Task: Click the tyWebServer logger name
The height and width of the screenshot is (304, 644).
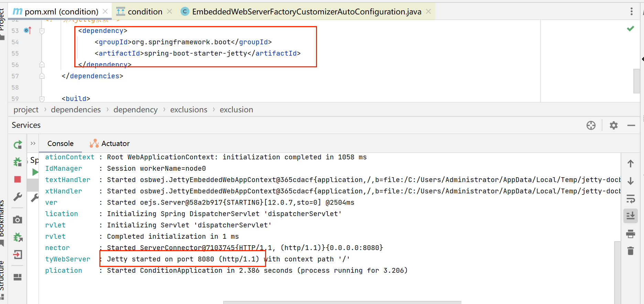Action: coord(68,259)
